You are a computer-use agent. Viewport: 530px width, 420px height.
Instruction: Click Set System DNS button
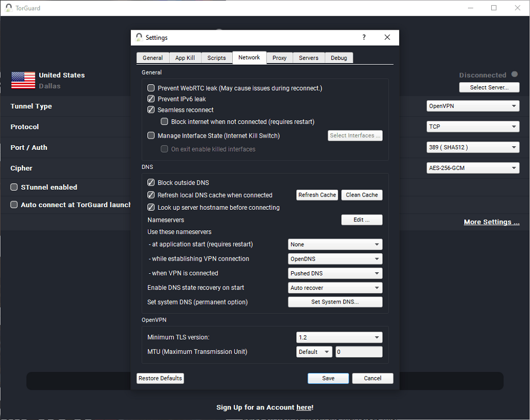(x=335, y=302)
